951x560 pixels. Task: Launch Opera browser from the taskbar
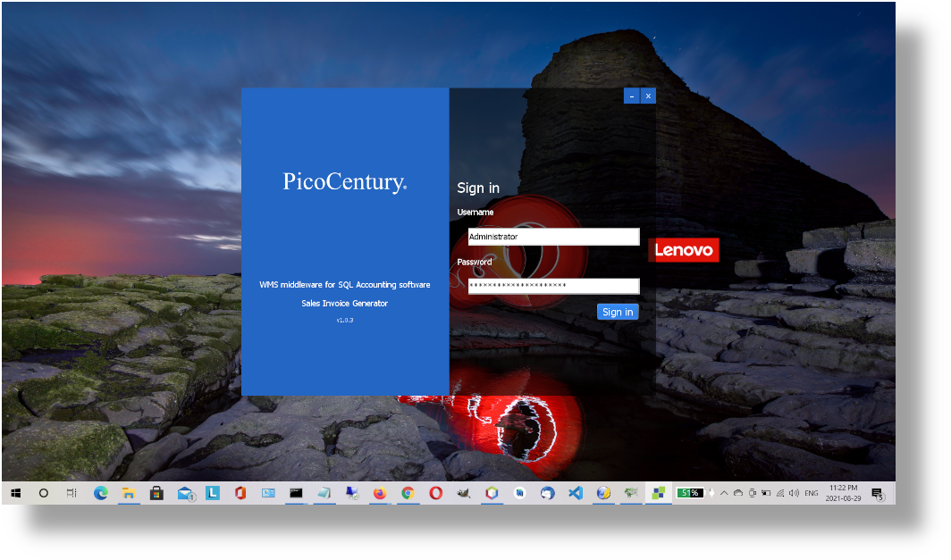point(435,493)
